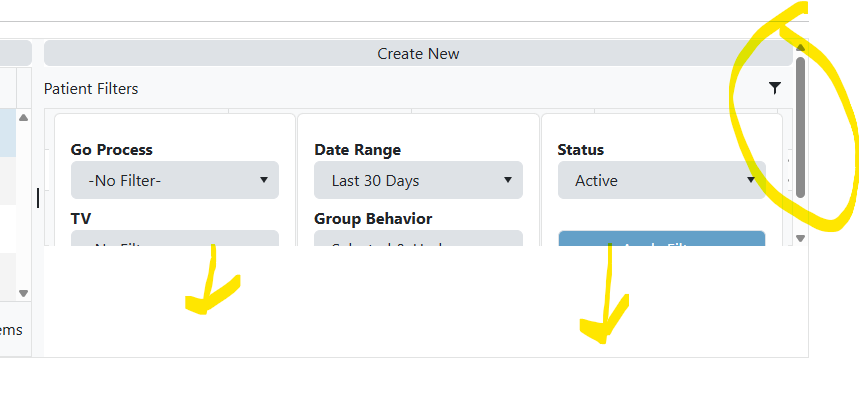Expand the Group Behavior dropdown
Image resolution: width=861 pixels, height=405 pixels.
(418, 239)
